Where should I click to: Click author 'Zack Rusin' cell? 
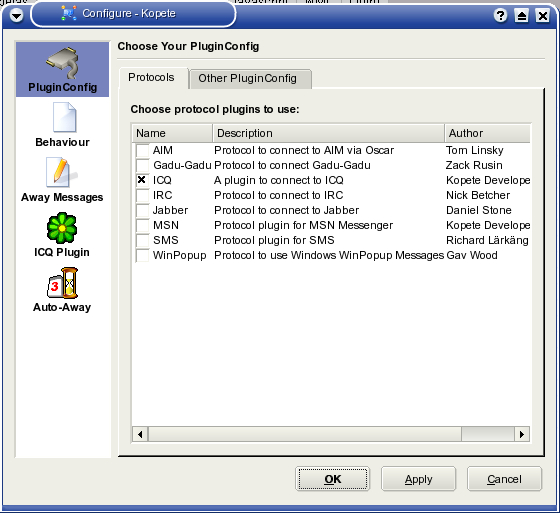[x=474, y=165]
